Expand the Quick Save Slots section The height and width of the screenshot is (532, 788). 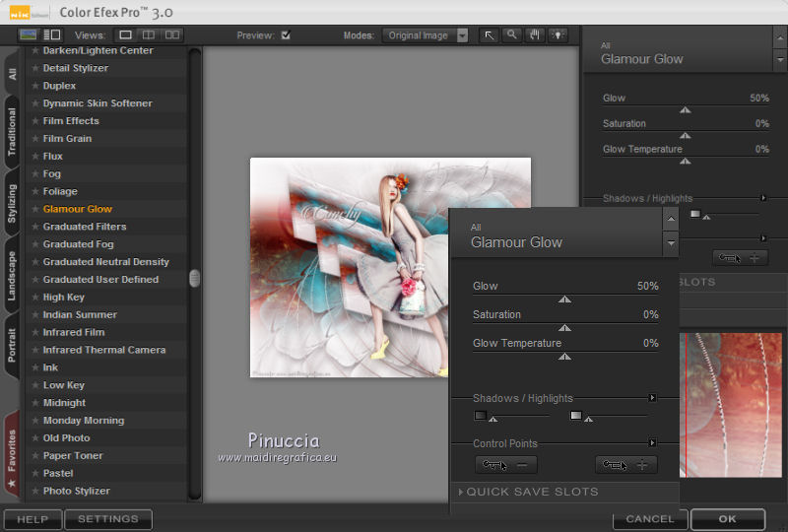pos(532,492)
